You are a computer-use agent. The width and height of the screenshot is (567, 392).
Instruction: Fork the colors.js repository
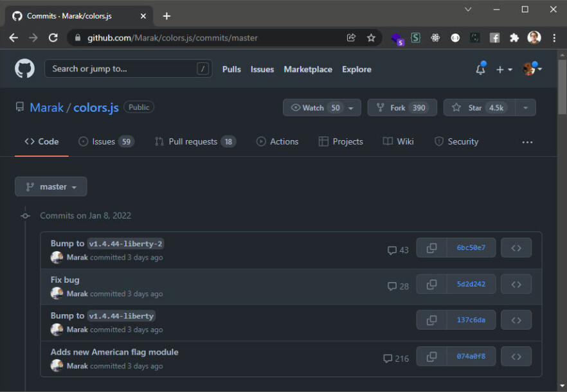click(x=402, y=108)
